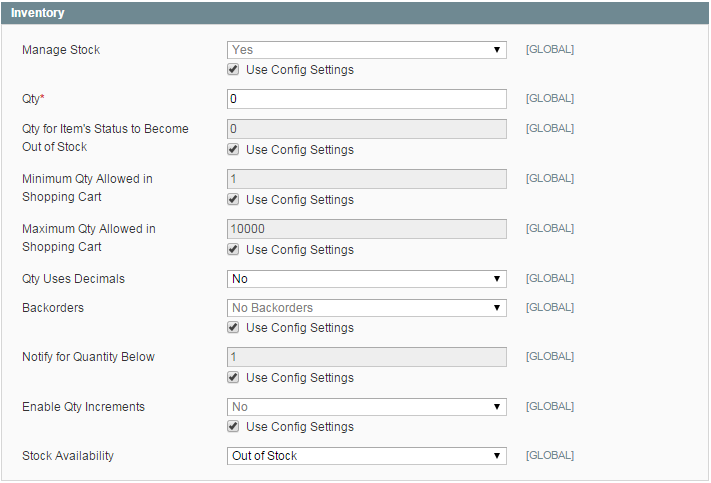Uncheck Use Config Settings under Backorders
711x483 pixels.
point(233,328)
